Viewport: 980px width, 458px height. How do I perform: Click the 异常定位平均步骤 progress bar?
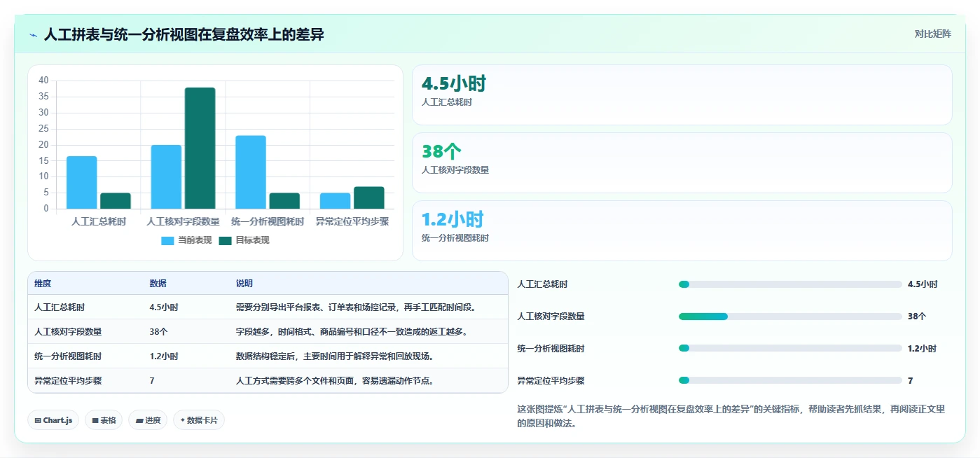pyautogui.click(x=790, y=380)
